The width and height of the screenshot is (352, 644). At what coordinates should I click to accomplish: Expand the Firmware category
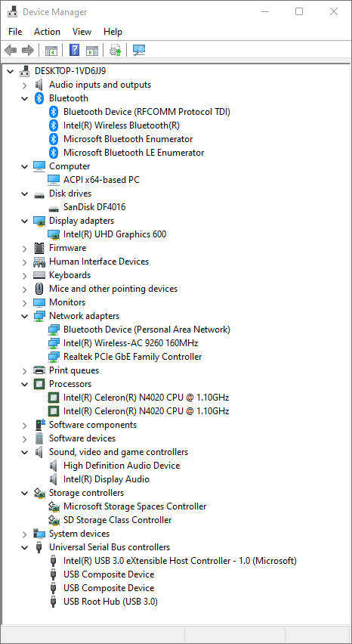click(25, 248)
